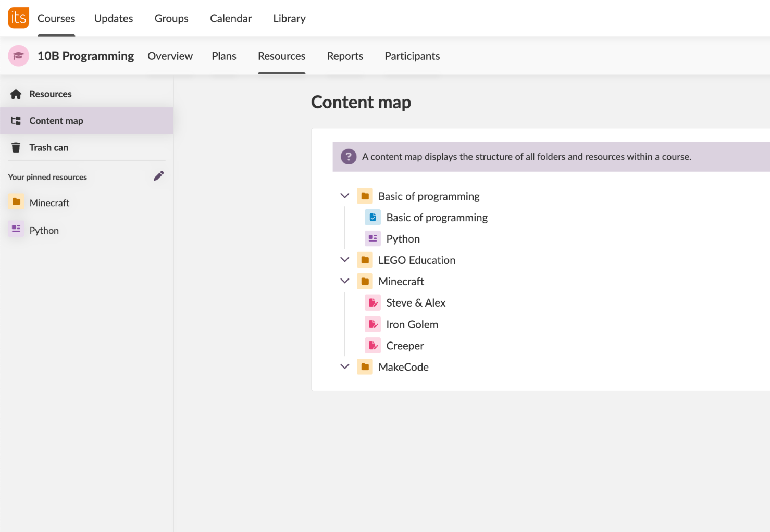770x532 pixels.
Task: Open Python page in content map
Action: 403,239
